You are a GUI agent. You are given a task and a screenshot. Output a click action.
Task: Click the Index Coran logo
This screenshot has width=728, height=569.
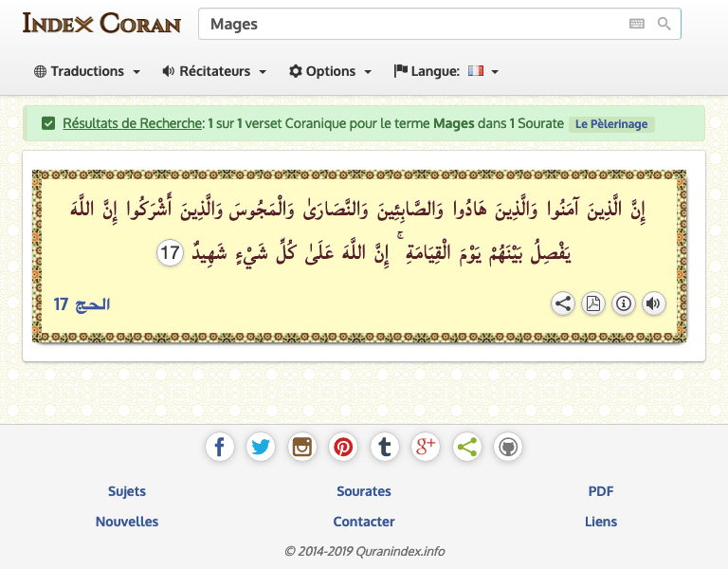[x=101, y=23]
